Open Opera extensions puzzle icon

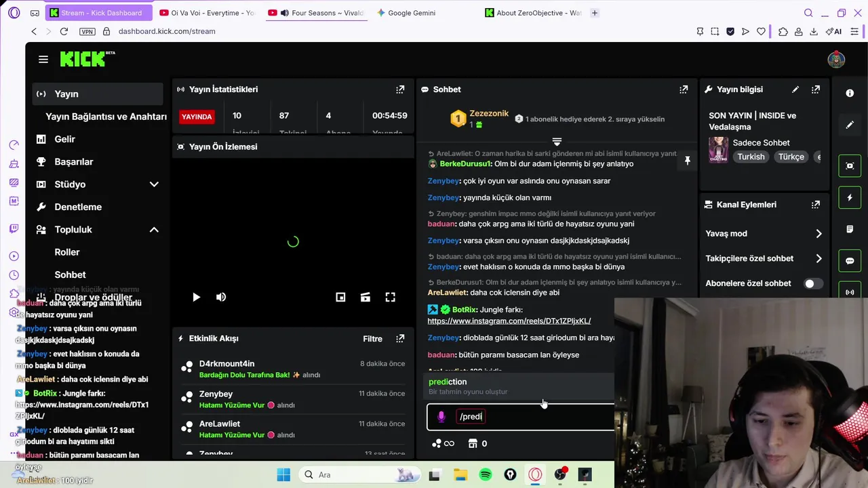coord(783,31)
